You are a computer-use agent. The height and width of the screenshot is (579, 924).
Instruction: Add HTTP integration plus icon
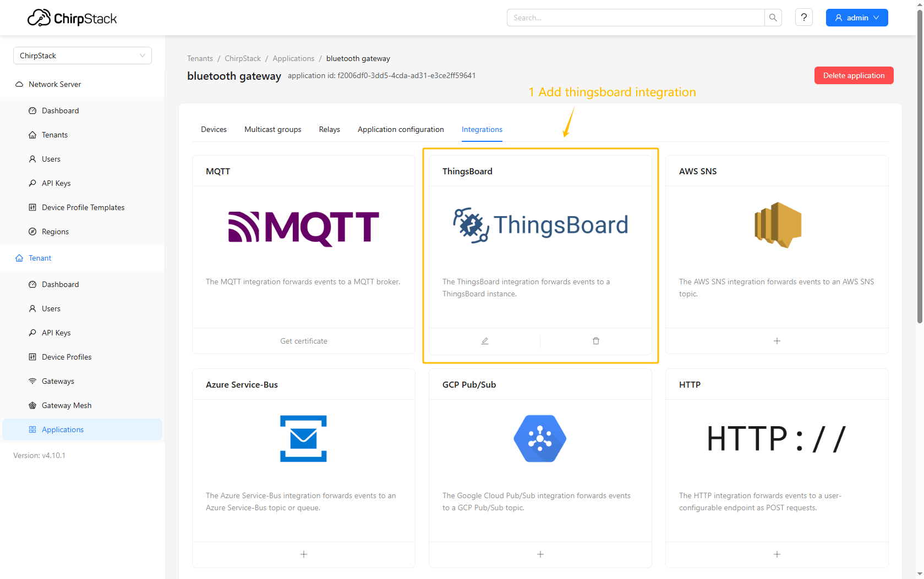click(777, 554)
